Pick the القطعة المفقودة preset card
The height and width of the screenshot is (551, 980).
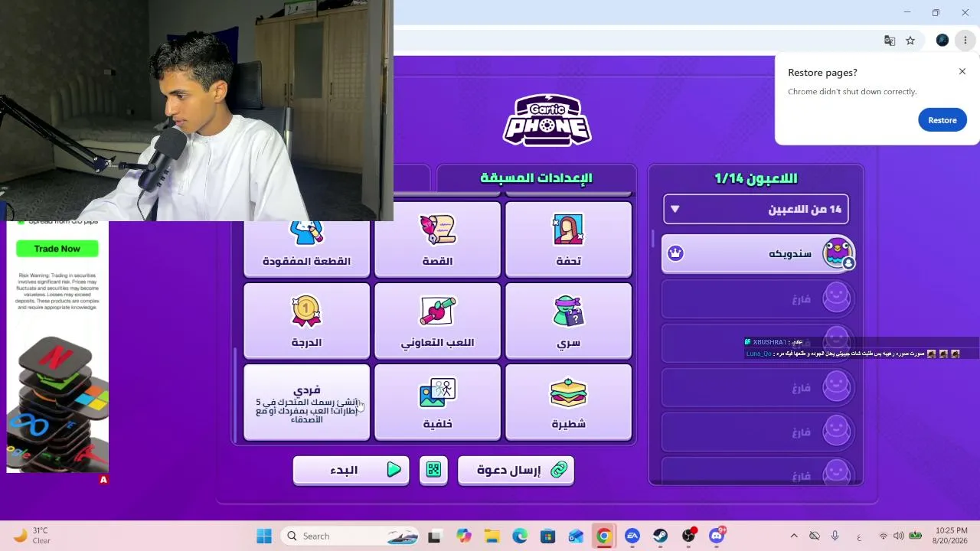[x=306, y=249]
